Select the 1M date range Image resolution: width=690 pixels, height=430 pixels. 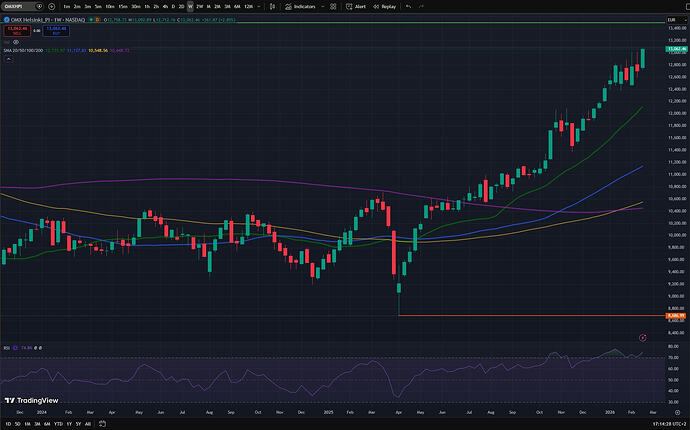pyautogui.click(x=27, y=424)
